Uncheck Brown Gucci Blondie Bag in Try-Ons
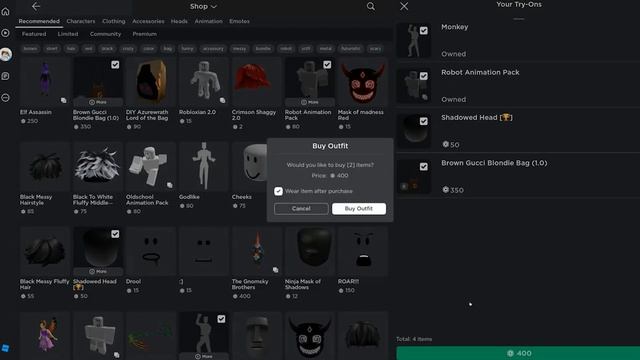The image size is (640, 360). pyautogui.click(x=424, y=167)
